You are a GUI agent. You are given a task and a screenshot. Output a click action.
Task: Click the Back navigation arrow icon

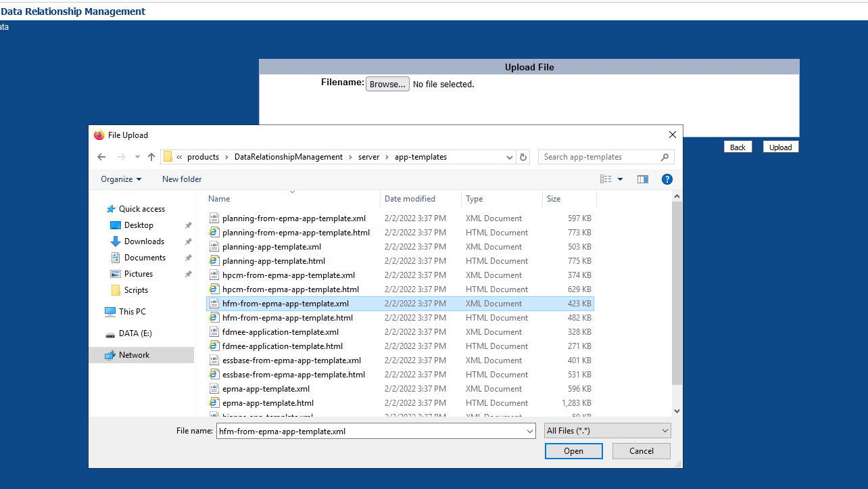click(x=101, y=157)
